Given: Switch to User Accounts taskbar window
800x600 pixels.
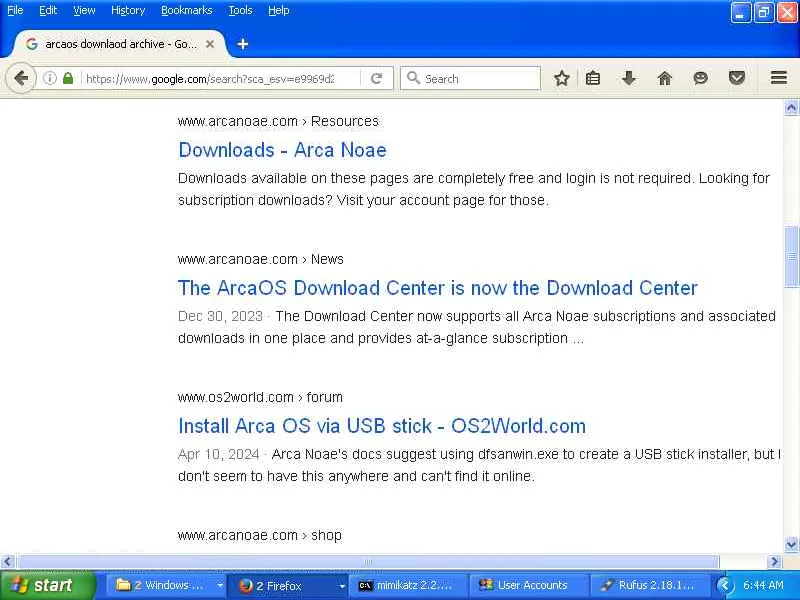Looking at the screenshot, I should (530, 586).
